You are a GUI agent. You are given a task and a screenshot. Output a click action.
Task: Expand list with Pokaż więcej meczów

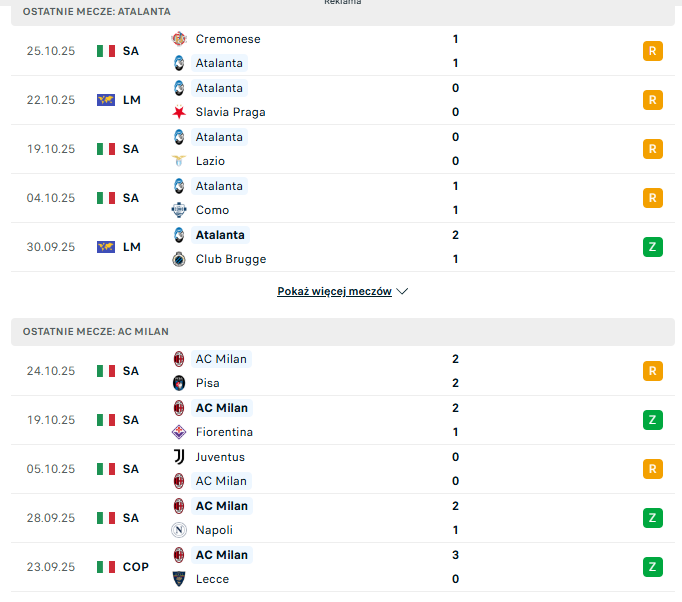click(x=334, y=292)
